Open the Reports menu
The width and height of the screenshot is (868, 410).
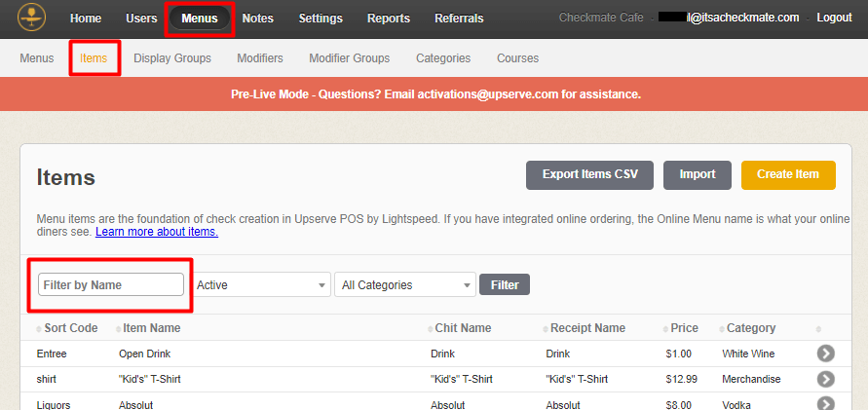pyautogui.click(x=388, y=19)
